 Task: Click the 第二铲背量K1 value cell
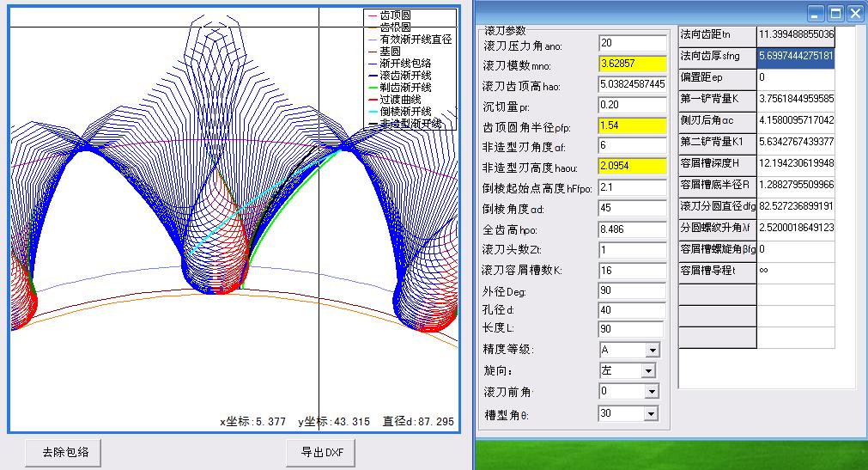click(x=796, y=143)
